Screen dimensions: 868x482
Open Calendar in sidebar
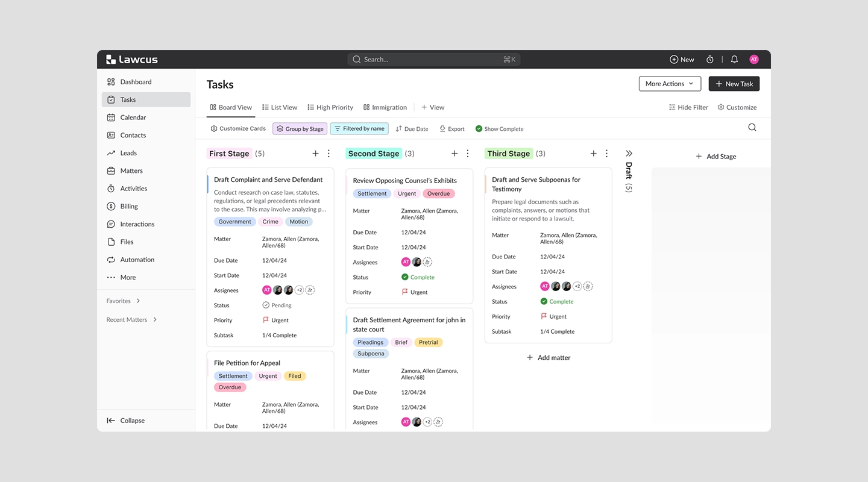pyautogui.click(x=146, y=117)
